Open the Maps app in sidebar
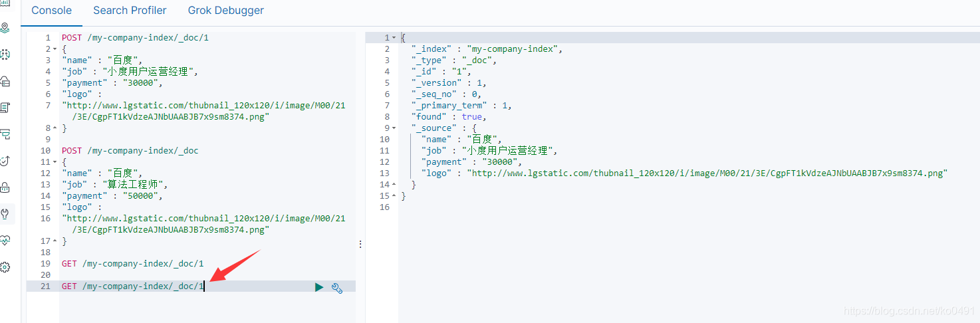 5,27
